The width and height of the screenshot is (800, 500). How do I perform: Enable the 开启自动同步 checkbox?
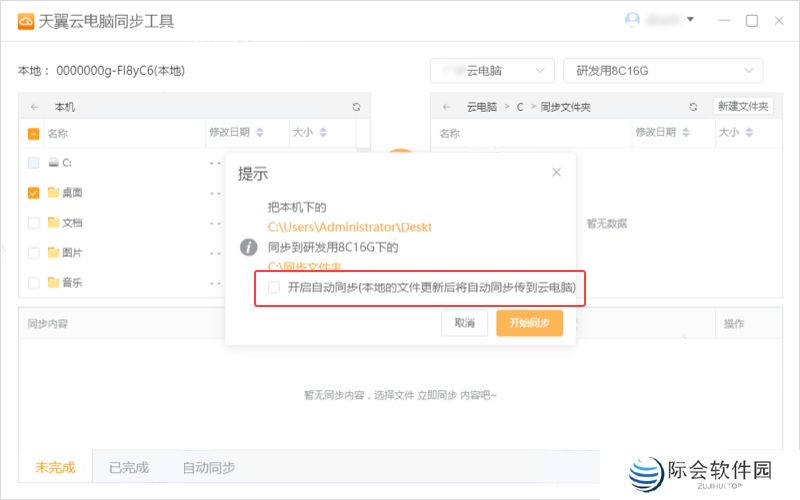(x=274, y=287)
